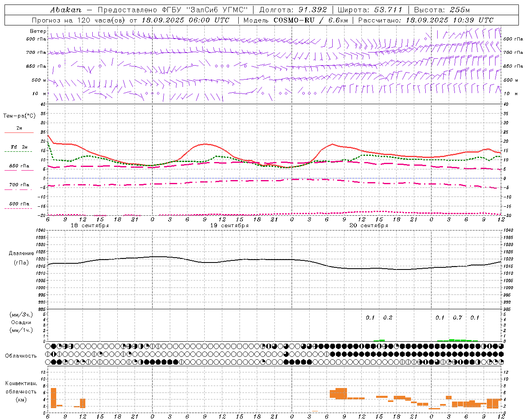525x420 pixels.
Task: Click the 'Широта: 53.711' latitude value
Action: [370, 10]
